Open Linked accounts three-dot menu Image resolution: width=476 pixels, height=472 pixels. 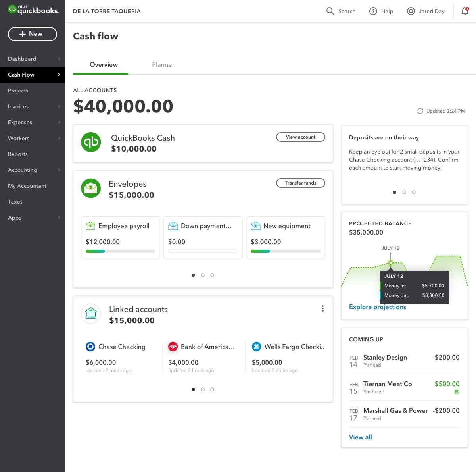(323, 308)
